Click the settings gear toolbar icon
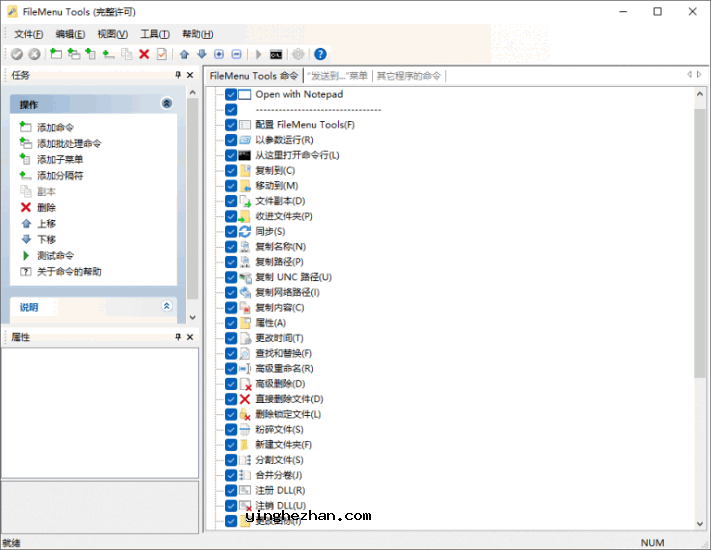The height and width of the screenshot is (550, 711). tap(298, 54)
